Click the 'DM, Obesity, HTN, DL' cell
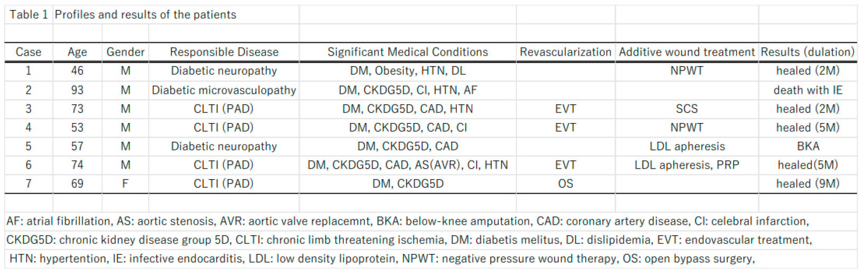868x275 pixels. click(x=408, y=70)
